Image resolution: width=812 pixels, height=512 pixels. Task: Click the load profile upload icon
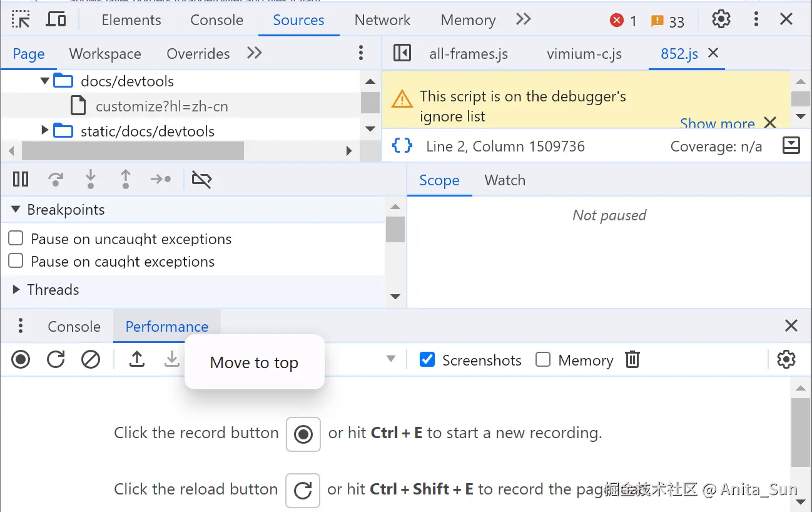pyautogui.click(x=137, y=360)
